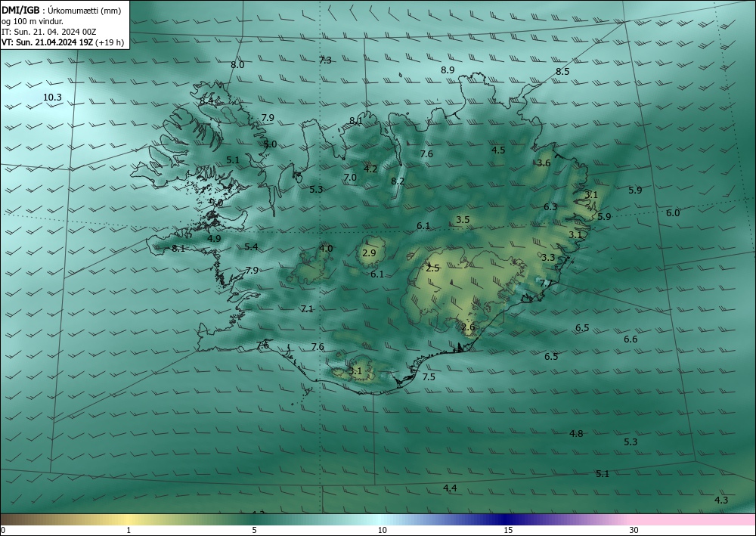This screenshot has width=756, height=536.
Task: Click the 15 tick on the colour scale
Action: 508,530
